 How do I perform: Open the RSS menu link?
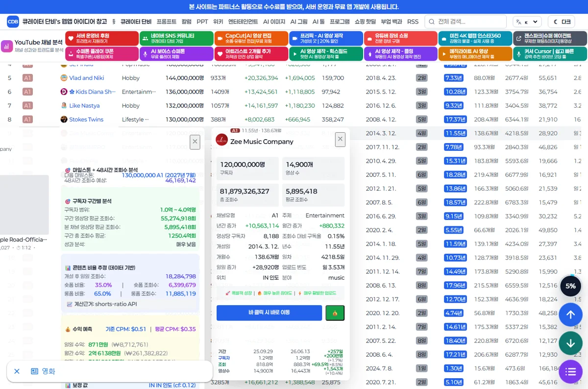(413, 22)
